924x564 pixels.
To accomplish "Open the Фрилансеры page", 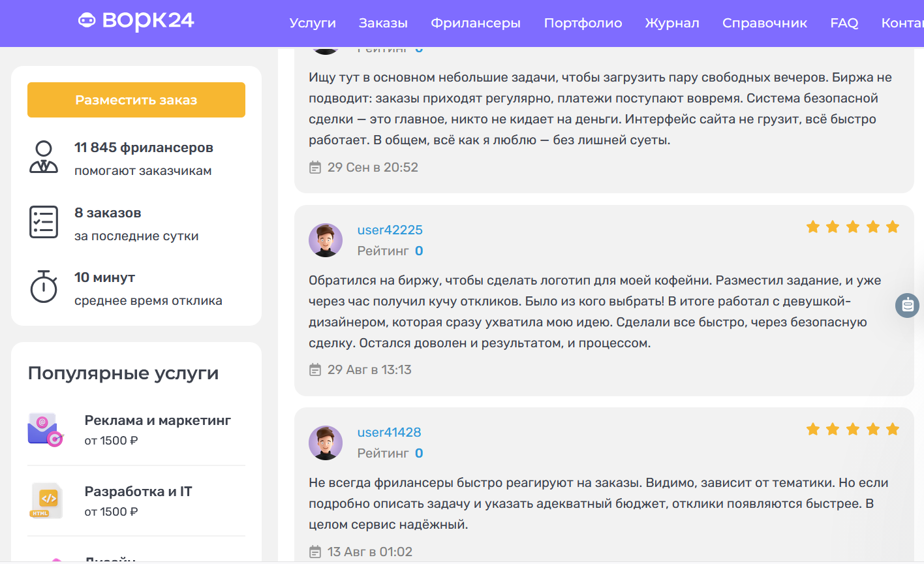I will click(x=475, y=23).
